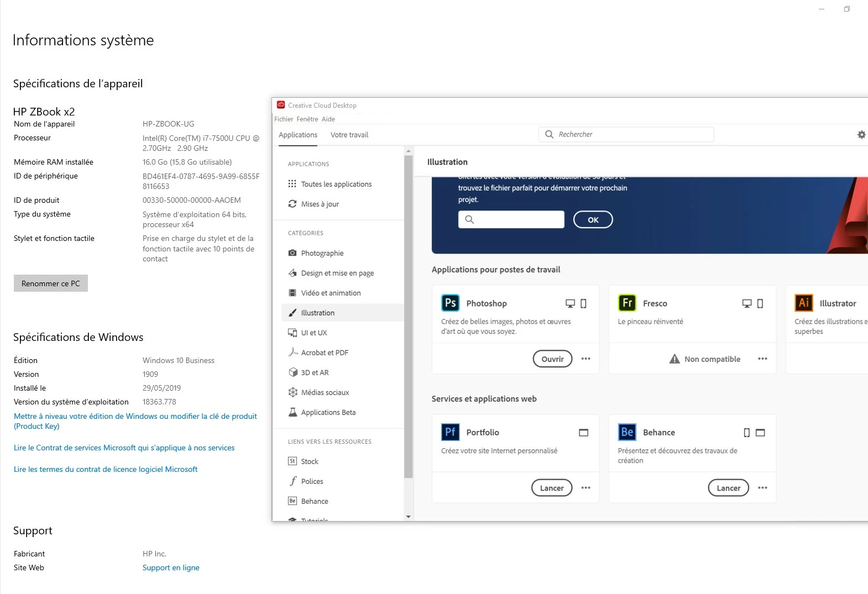868x594 pixels.
Task: Click the HP-ZBOOK-UG device name value
Action: point(169,124)
